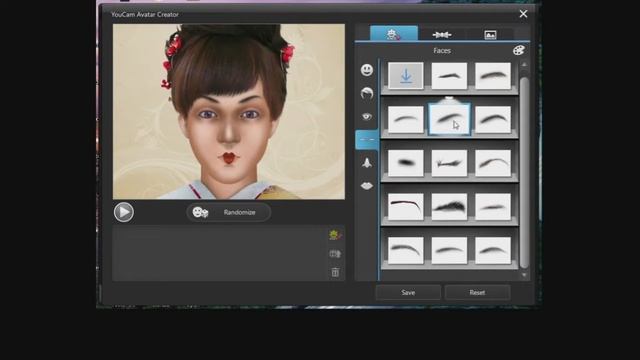This screenshot has width=640, height=360.
Task: Open the avatar face customization tab
Action: [394, 33]
